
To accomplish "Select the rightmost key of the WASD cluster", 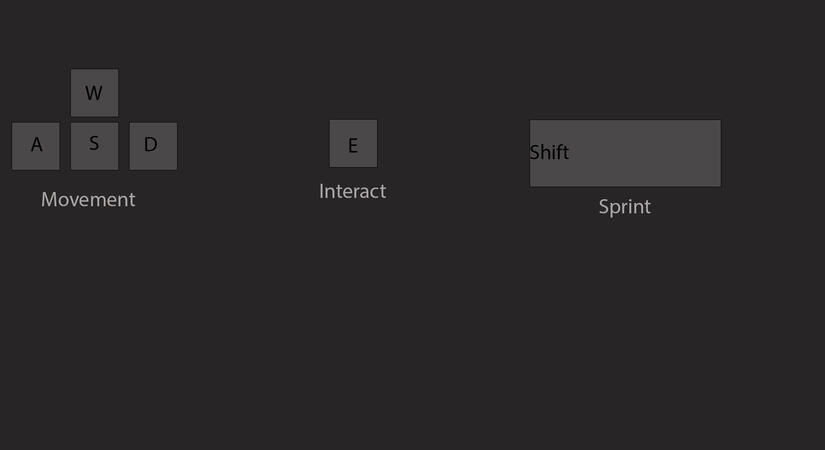I will click(153, 146).
